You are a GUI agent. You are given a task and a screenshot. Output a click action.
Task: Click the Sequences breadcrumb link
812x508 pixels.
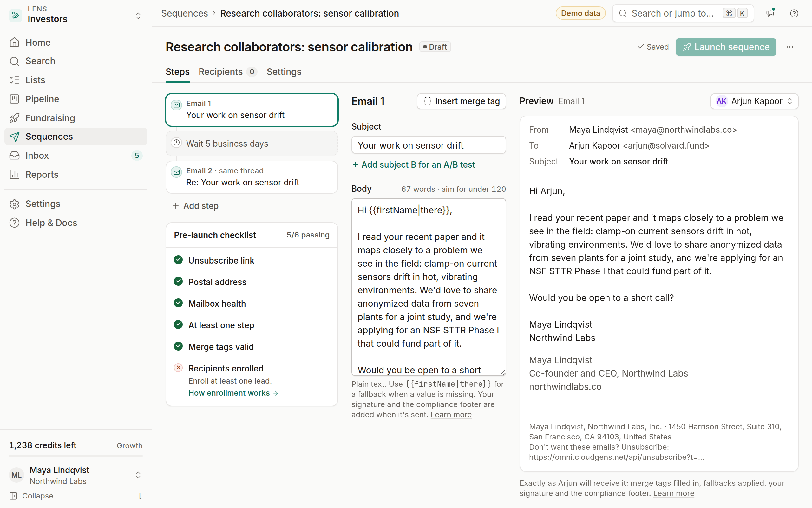[x=185, y=13]
